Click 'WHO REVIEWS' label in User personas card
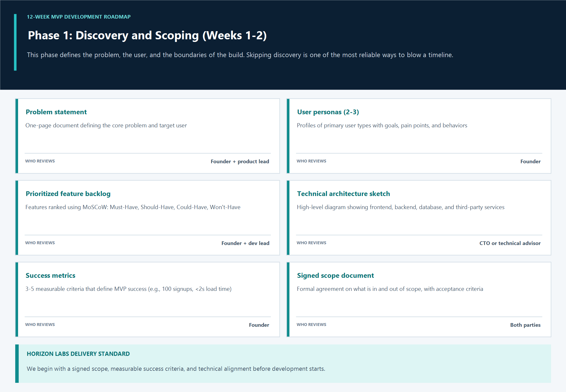This screenshot has width=566, height=392. [312, 161]
